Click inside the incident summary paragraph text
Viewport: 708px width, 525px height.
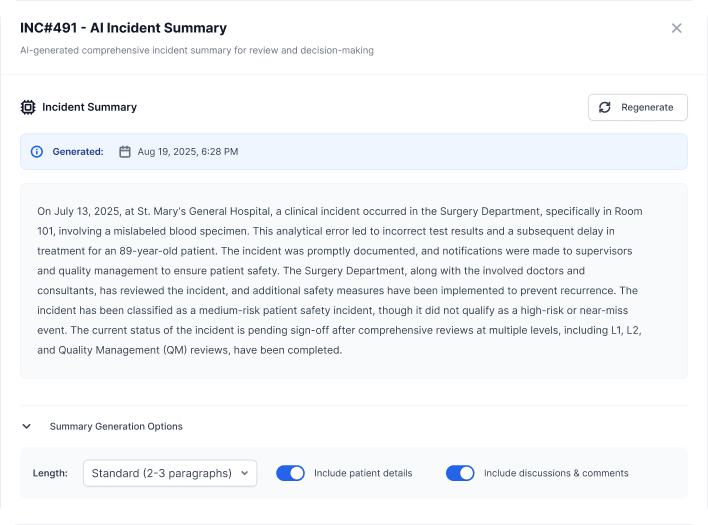point(340,281)
